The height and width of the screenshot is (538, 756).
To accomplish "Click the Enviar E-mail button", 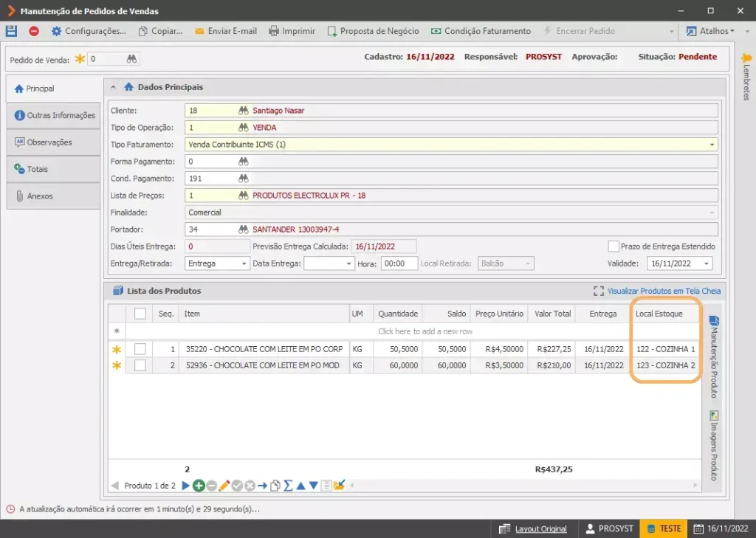I will point(226,31).
